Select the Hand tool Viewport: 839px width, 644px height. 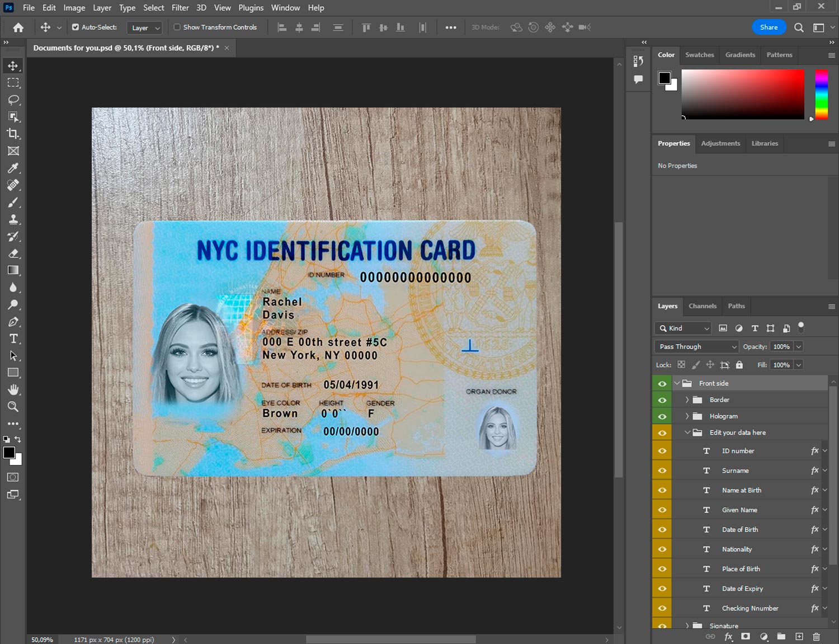[x=13, y=389]
